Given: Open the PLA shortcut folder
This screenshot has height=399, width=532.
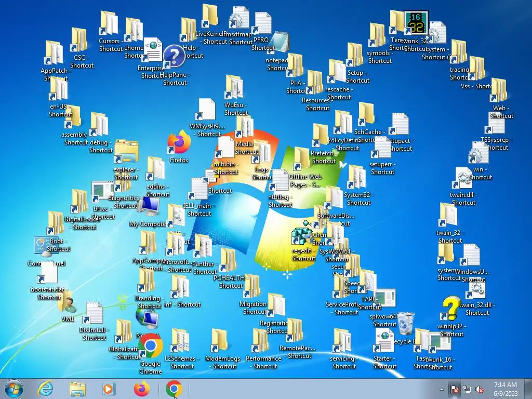Looking at the screenshot, I should [295, 65].
